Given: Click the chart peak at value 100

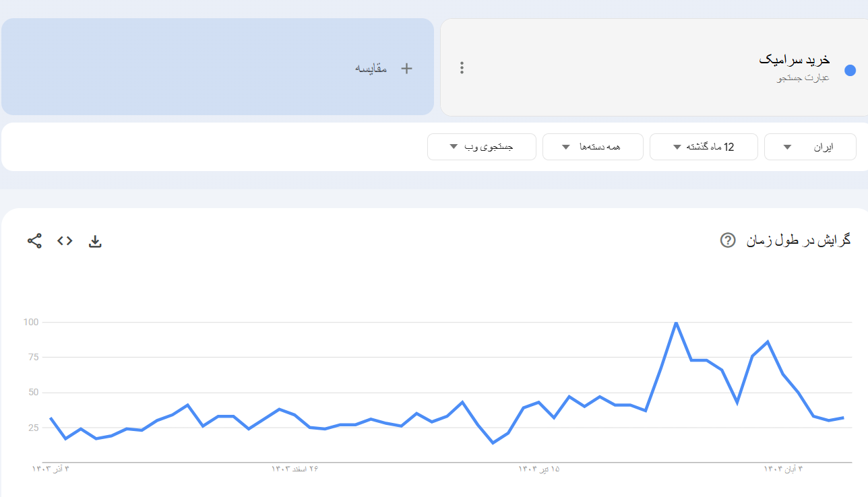Looking at the screenshot, I should pos(676,323).
